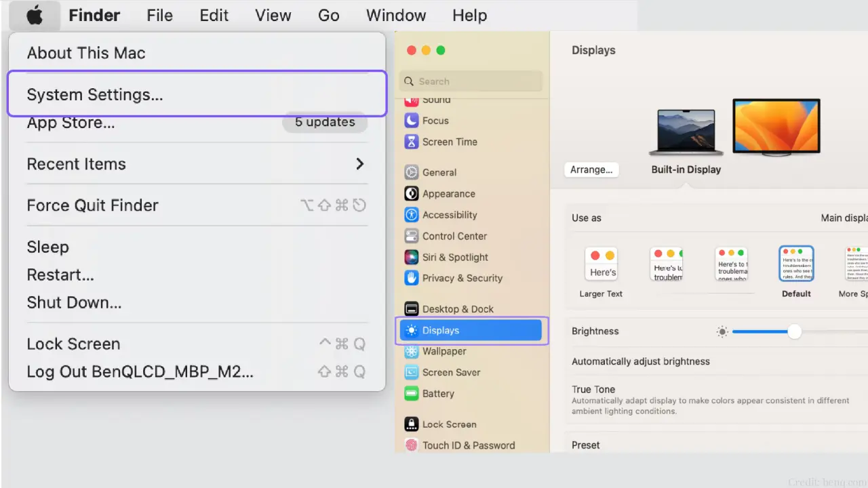Click the Touch ID fingerprint icon
Screen dimensions: 868x488
point(411,445)
